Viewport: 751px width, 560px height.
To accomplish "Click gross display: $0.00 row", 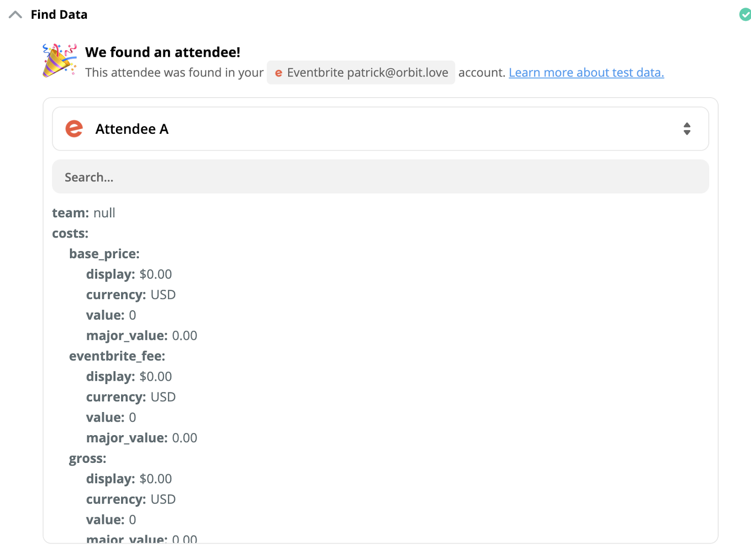I will 129,479.
